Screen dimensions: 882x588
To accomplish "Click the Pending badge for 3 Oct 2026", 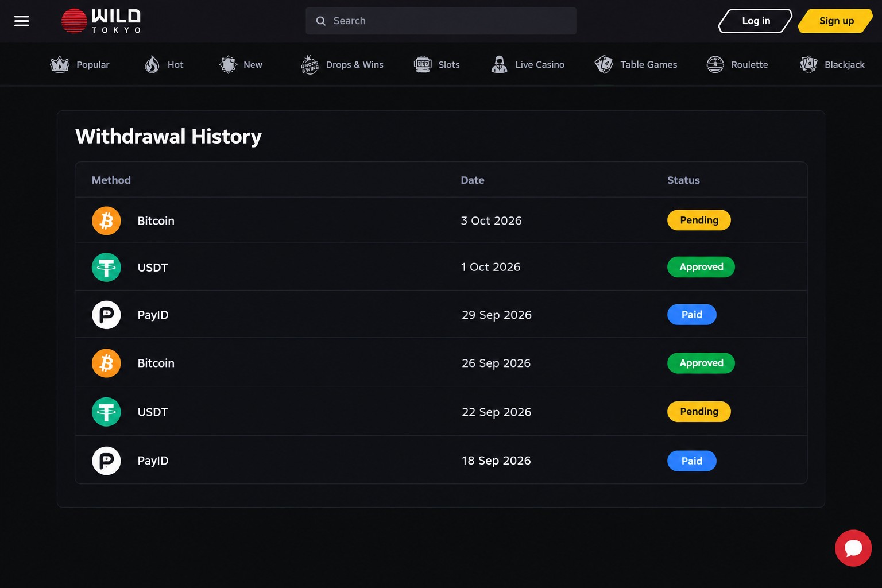I will 699,220.
